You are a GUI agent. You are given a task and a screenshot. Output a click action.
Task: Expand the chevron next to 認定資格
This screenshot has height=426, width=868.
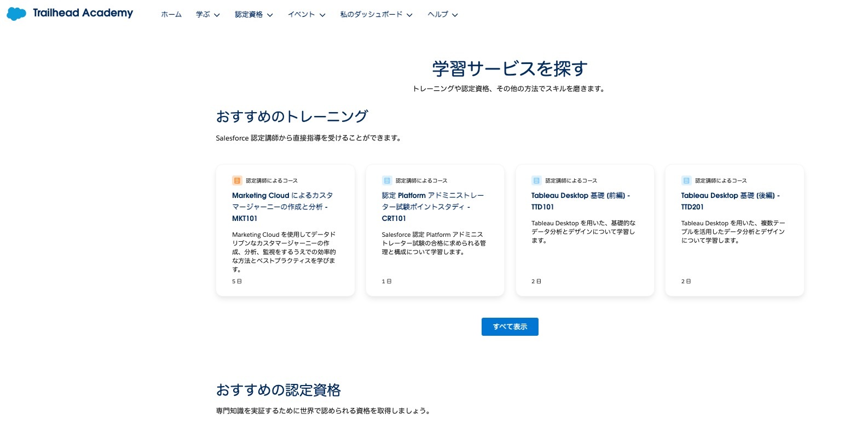[270, 15]
